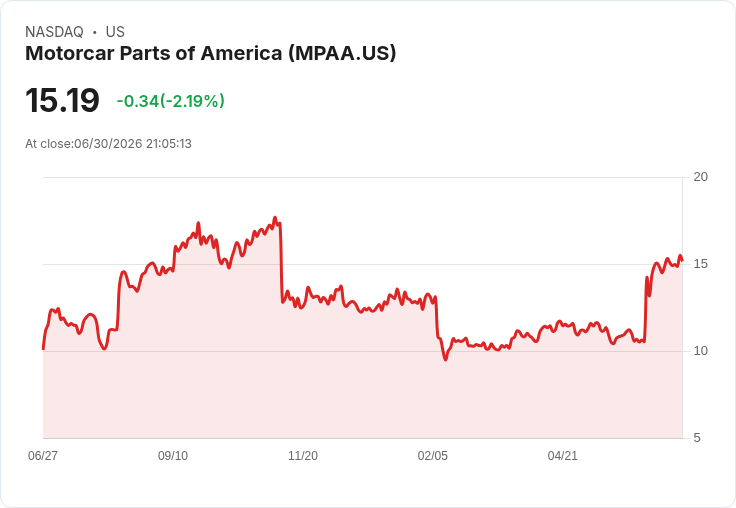Select the 06/27 date axis label
Viewport: 736px width, 508px height.
43,456
